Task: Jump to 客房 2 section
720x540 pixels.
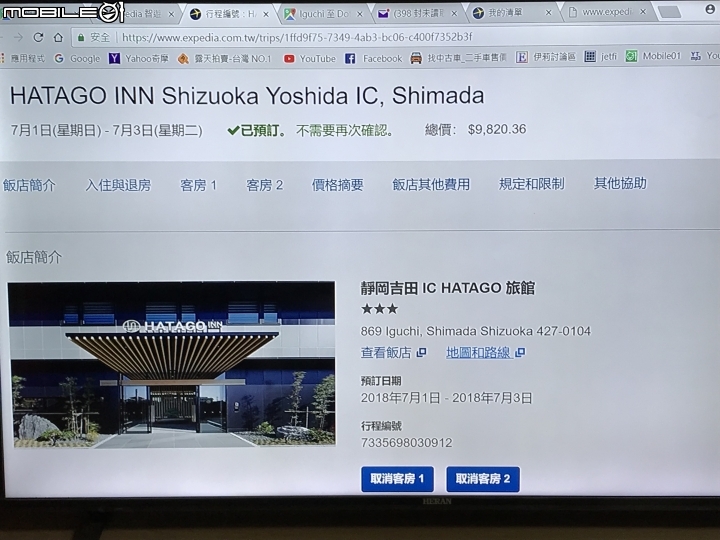Action: (x=264, y=185)
